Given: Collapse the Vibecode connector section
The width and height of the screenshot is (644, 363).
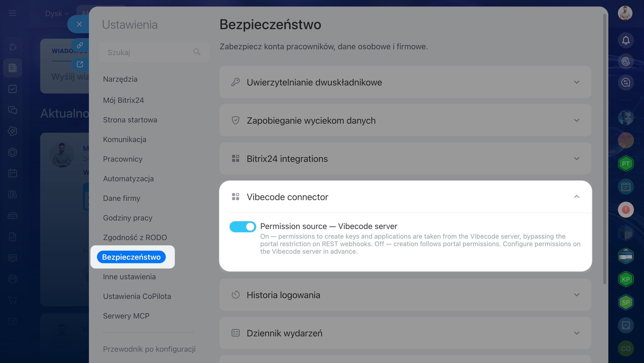Looking at the screenshot, I should pos(577,197).
